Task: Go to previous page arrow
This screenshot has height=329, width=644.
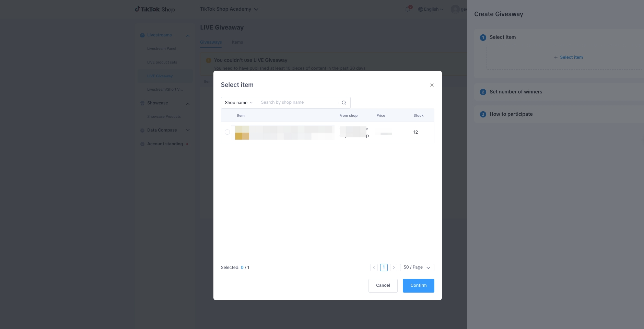Action: coord(374,268)
